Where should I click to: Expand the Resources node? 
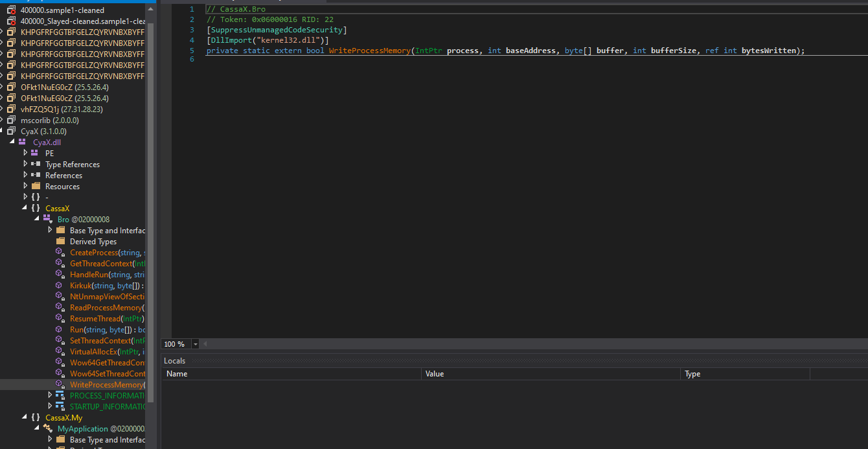tap(25, 187)
